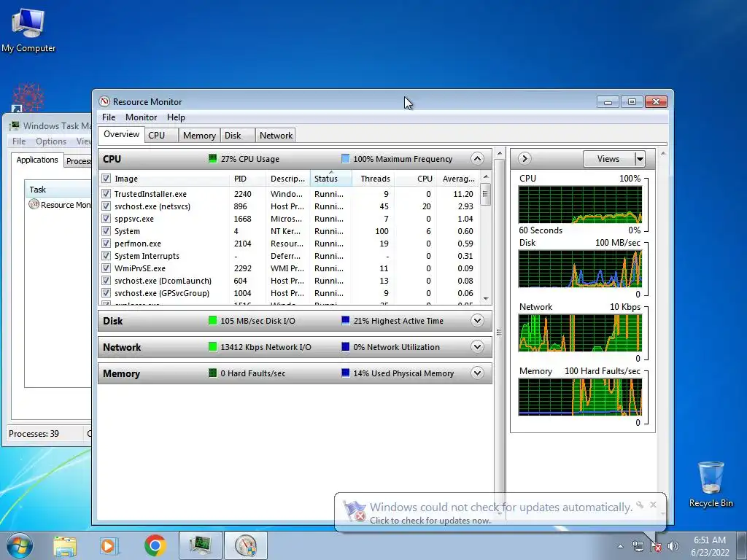Toggle svchost.exe (DcomLaunch) checkbox

(x=107, y=281)
